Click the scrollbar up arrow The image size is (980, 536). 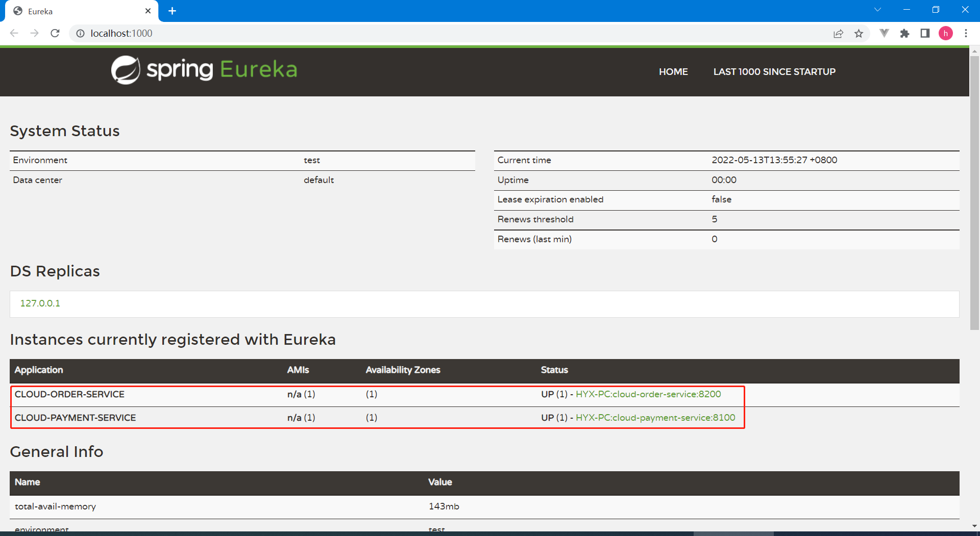coord(974,51)
